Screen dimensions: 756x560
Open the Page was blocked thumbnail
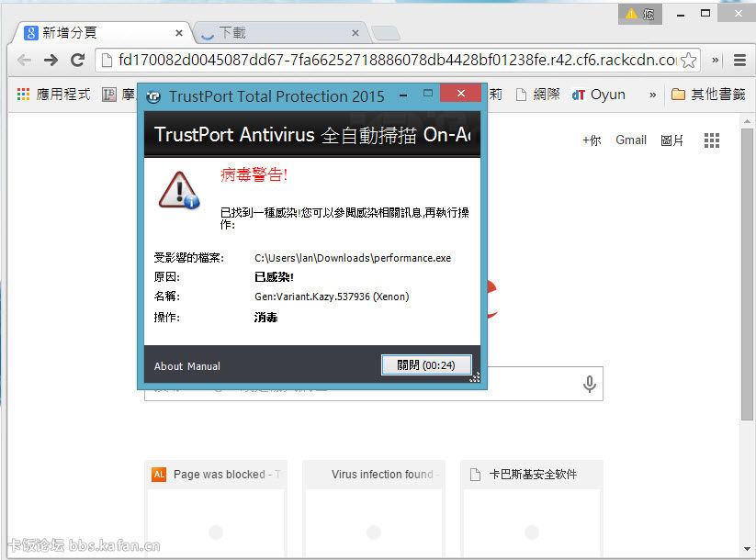point(216,510)
